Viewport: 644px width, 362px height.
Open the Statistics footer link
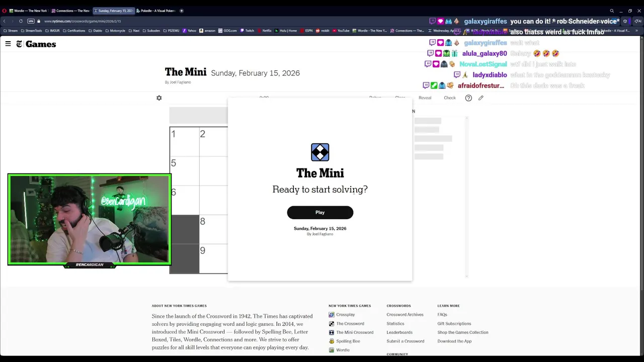[x=395, y=324]
